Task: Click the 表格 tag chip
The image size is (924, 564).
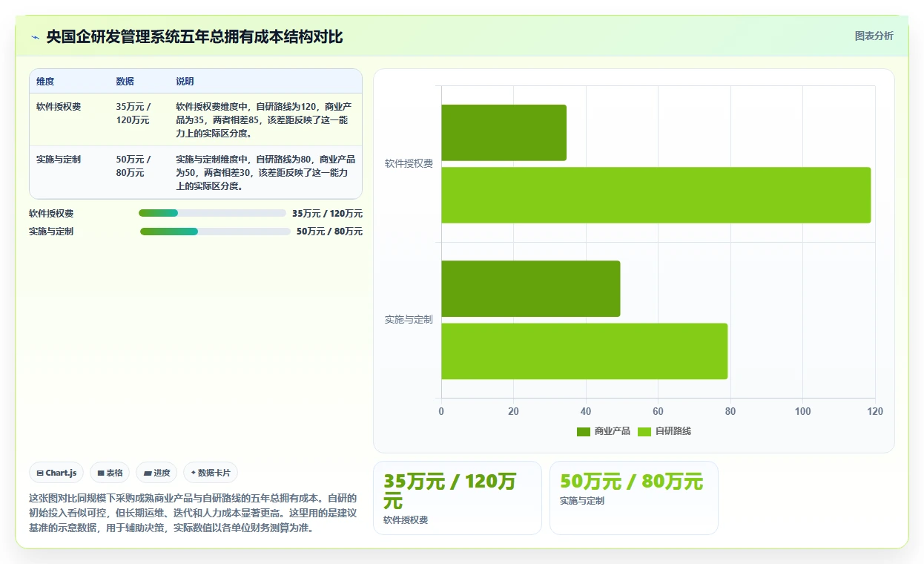Action: pos(110,473)
